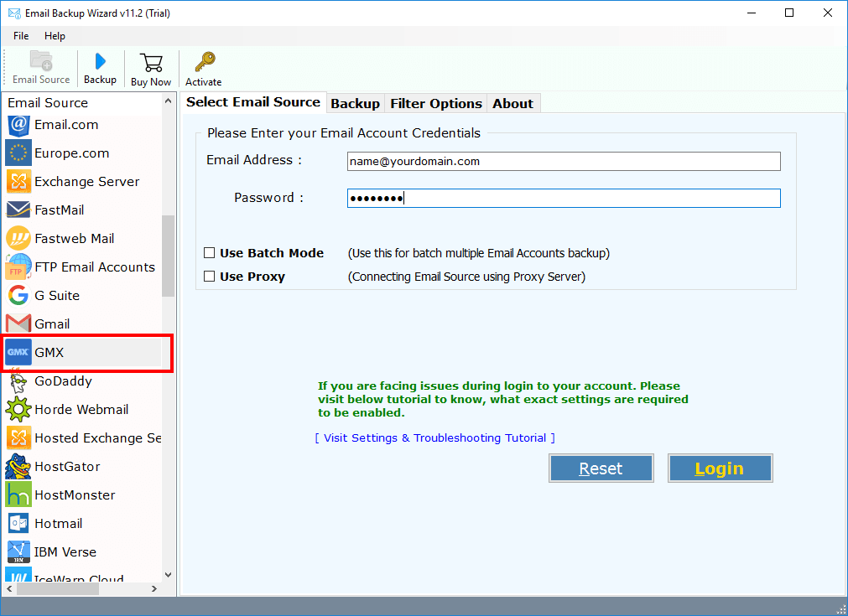Select the IBM Verse icon
Screen dimensions: 848x616
click(x=18, y=551)
